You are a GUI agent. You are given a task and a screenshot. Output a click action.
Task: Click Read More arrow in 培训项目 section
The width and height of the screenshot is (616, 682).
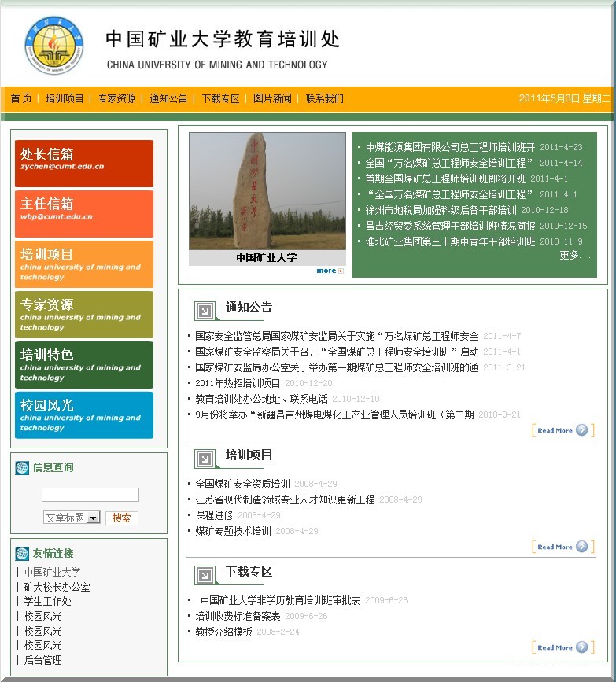point(581,546)
